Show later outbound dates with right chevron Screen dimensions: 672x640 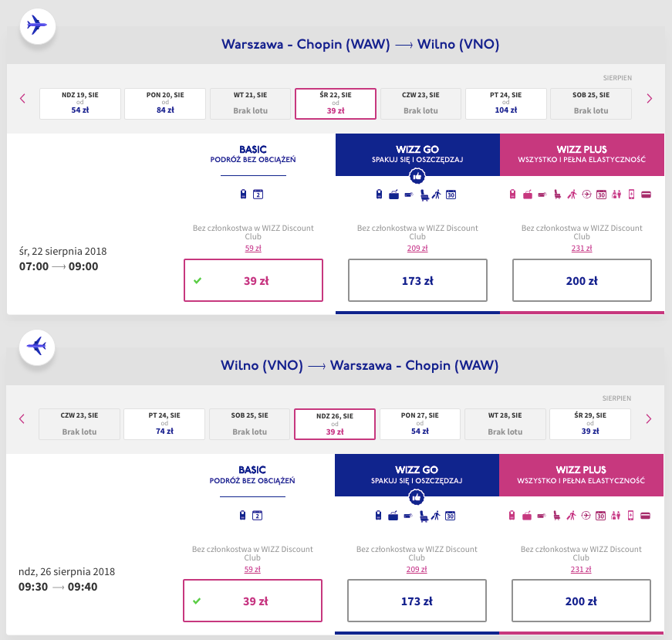pos(650,99)
